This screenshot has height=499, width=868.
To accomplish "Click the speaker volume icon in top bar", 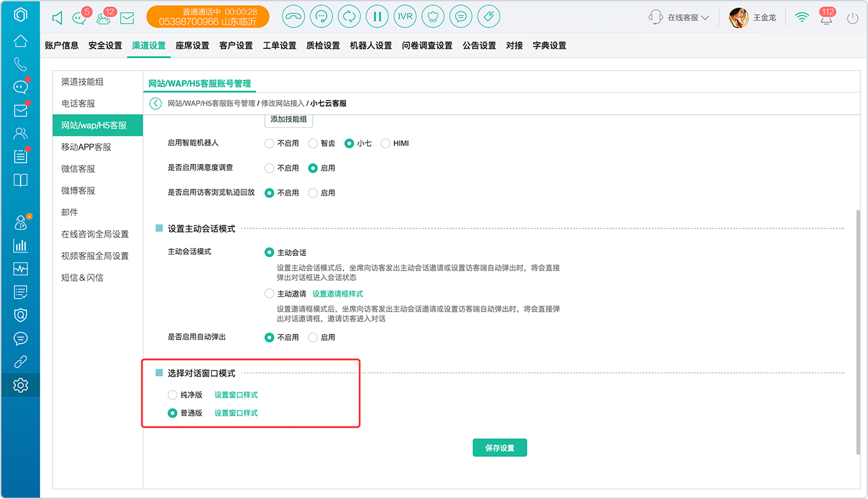I will pyautogui.click(x=57, y=18).
